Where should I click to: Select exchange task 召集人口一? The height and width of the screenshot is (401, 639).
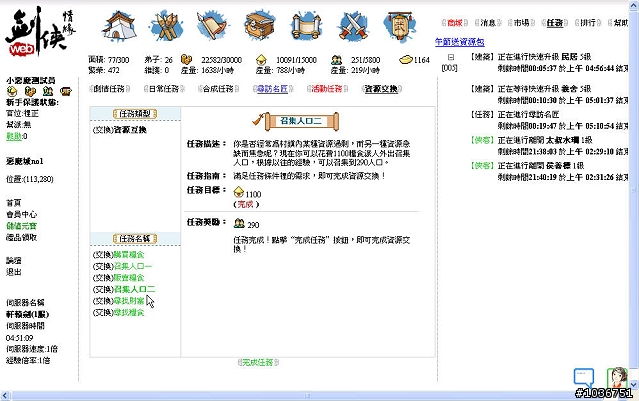pos(122,266)
